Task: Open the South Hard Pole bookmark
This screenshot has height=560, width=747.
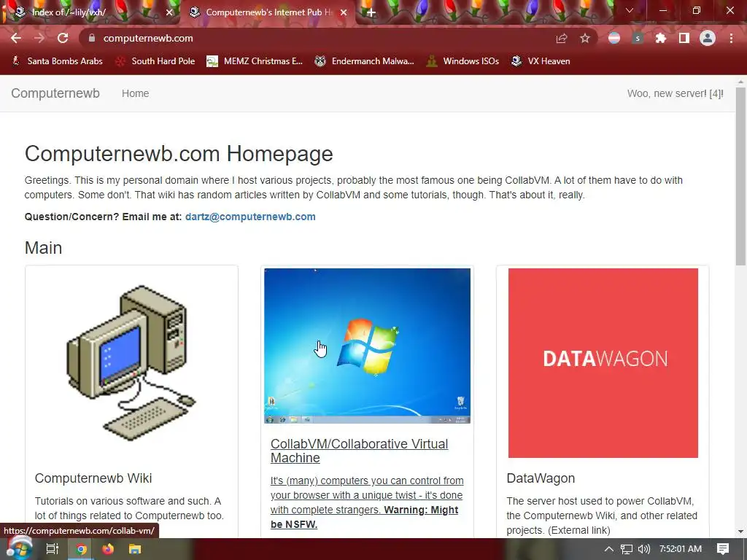Action: [x=156, y=61]
